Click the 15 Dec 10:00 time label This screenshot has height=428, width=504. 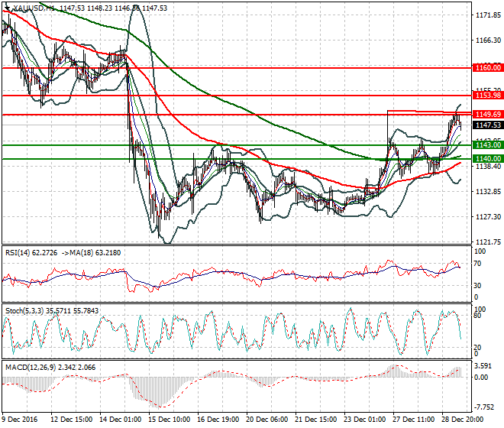tap(170, 420)
